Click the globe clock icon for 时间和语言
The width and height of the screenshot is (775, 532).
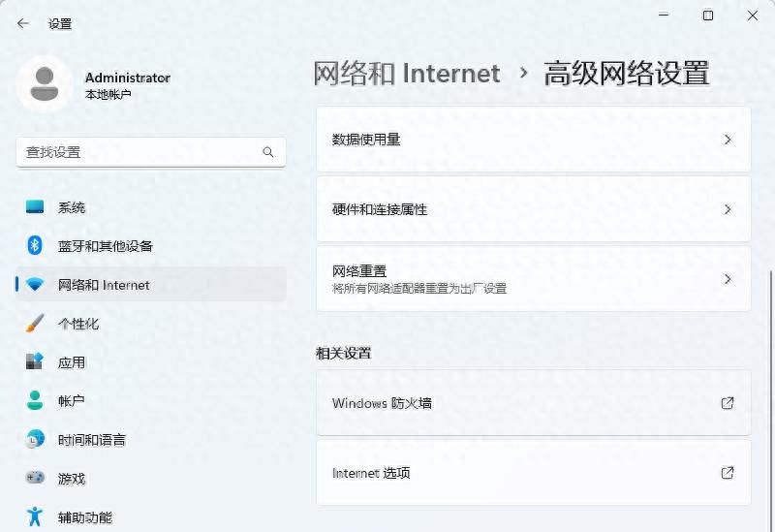pos(35,439)
